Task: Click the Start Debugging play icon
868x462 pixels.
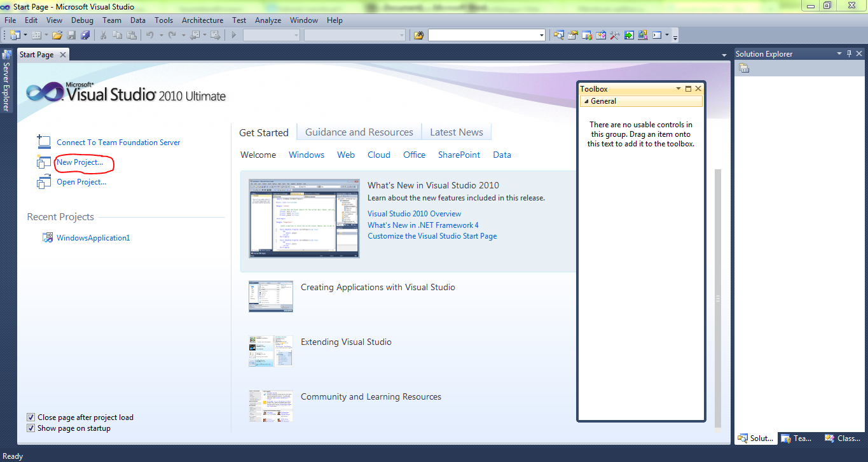Action: click(234, 35)
